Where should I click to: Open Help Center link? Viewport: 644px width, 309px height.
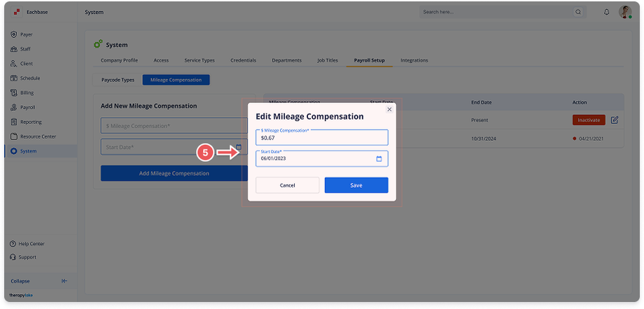click(x=31, y=244)
